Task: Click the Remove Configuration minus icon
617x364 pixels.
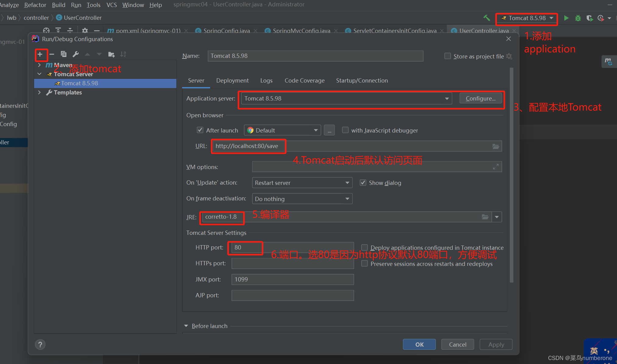Action: [52, 54]
